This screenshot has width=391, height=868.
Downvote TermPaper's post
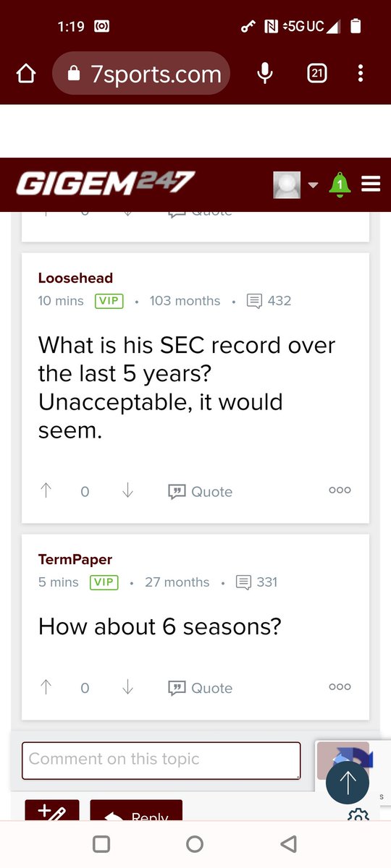click(x=127, y=688)
